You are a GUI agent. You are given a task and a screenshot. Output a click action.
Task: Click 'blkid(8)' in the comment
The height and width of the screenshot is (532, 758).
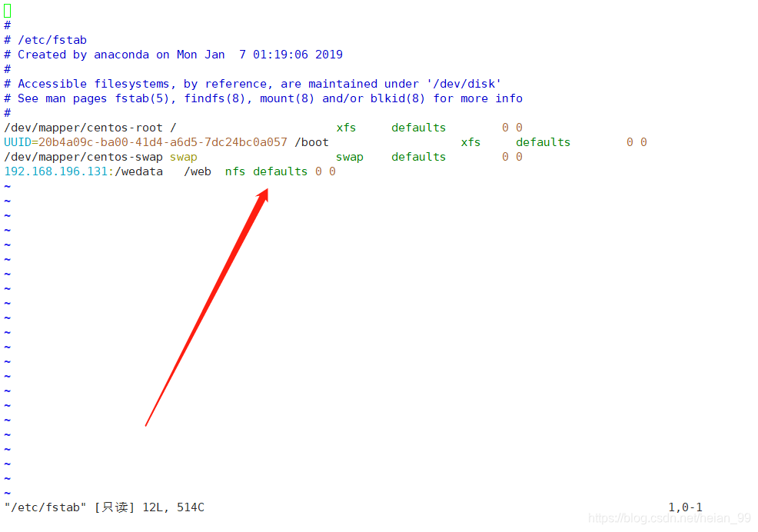point(397,98)
